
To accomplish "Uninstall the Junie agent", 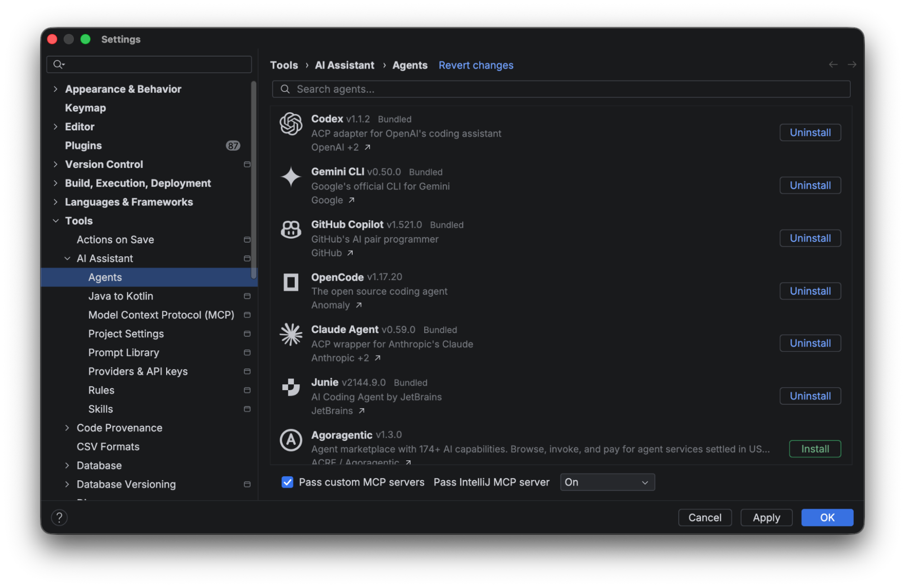I will pyautogui.click(x=810, y=396).
